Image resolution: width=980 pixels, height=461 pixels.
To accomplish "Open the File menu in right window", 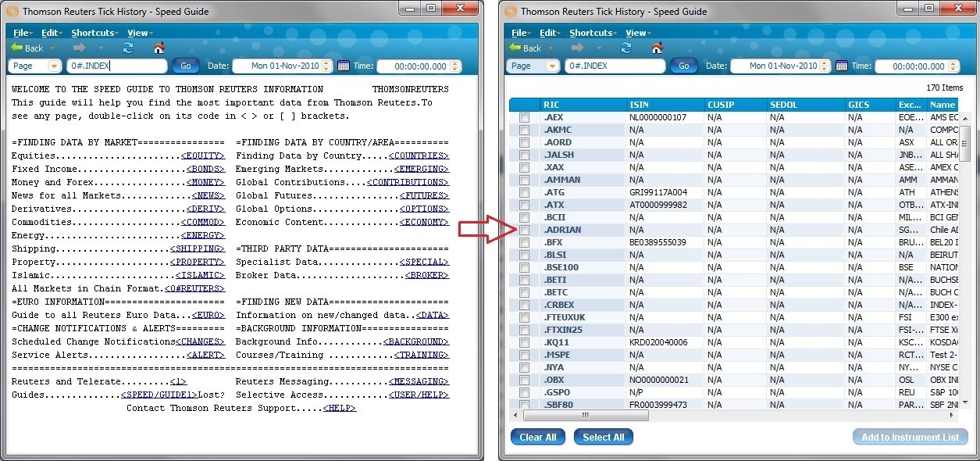I will 520,33.
